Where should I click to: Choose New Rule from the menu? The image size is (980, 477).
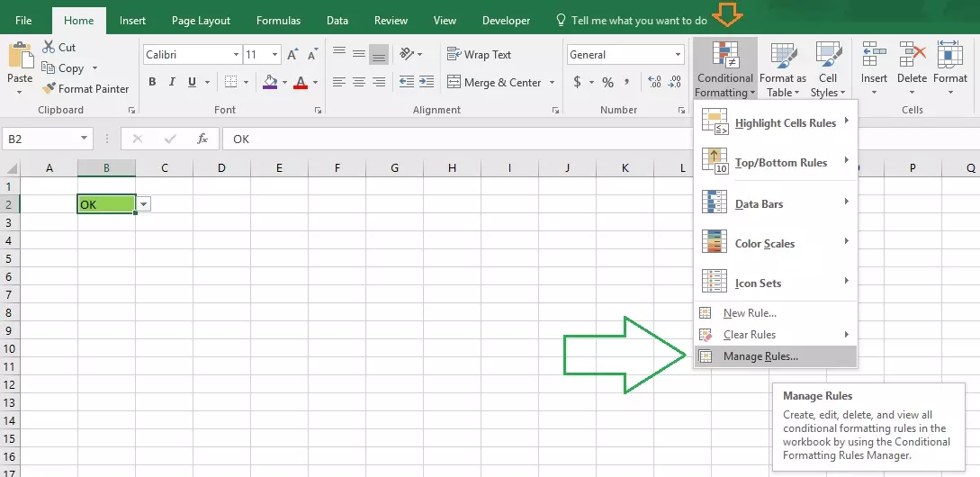750,313
